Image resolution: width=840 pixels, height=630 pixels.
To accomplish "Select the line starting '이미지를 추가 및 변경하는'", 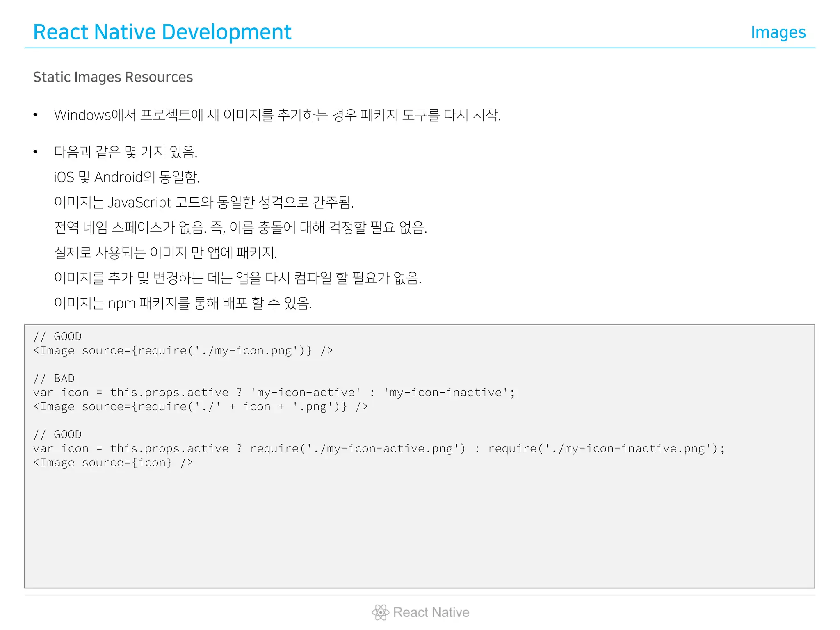I will 238,278.
